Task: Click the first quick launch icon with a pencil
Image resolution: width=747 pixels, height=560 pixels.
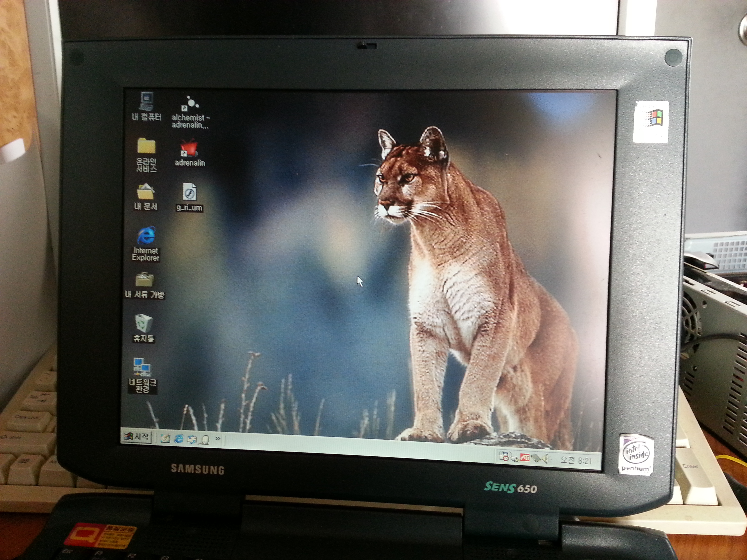Action: pos(165,439)
